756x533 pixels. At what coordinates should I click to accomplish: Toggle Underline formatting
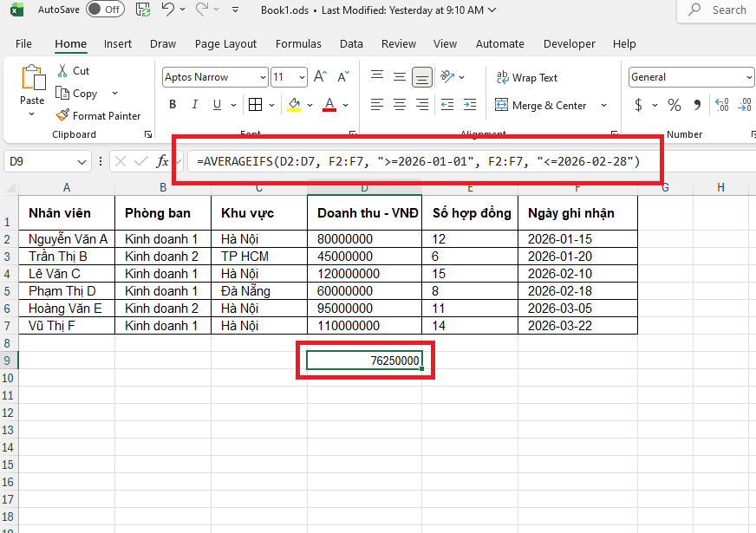point(217,105)
